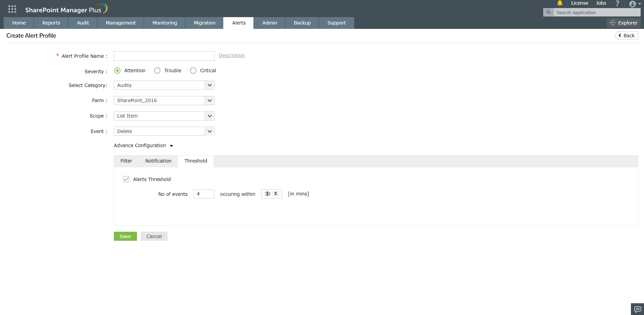Click the SharePoint Manager Plus logo
The width and height of the screenshot is (644, 315).
coord(66,9)
